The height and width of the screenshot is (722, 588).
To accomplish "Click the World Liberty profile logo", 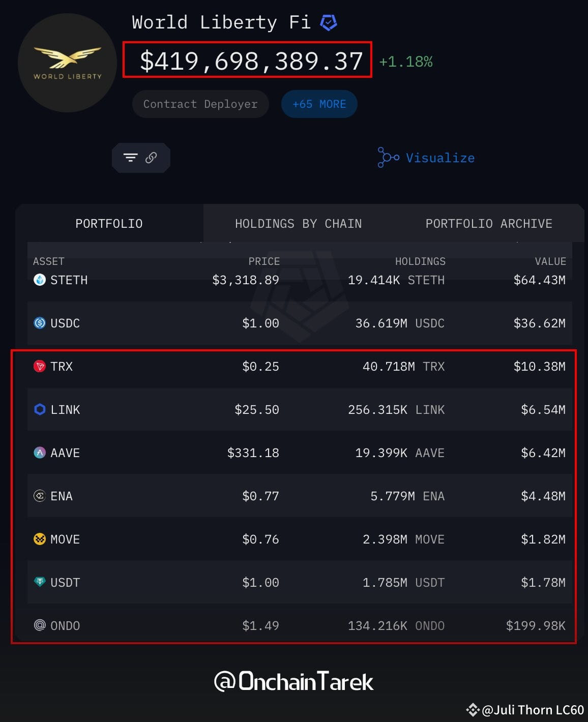I will [67, 62].
